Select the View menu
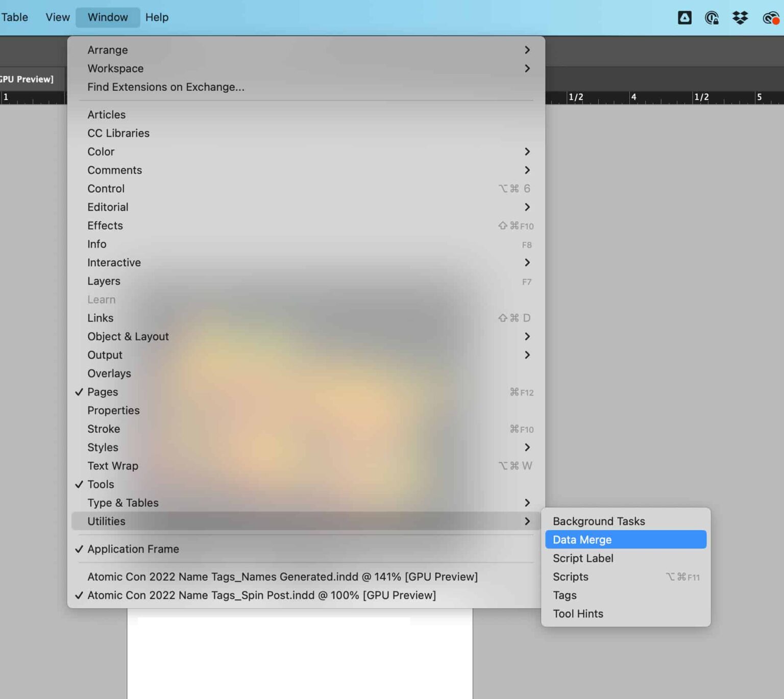 (x=57, y=17)
